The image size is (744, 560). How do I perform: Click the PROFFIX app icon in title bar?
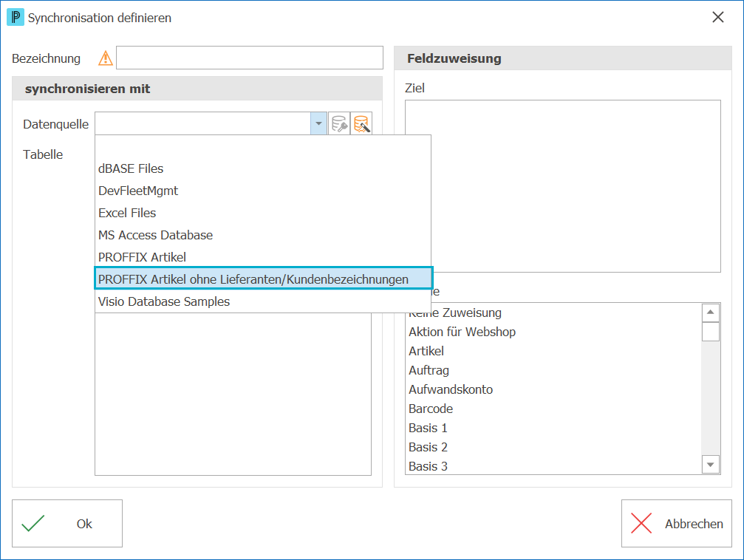click(16, 18)
